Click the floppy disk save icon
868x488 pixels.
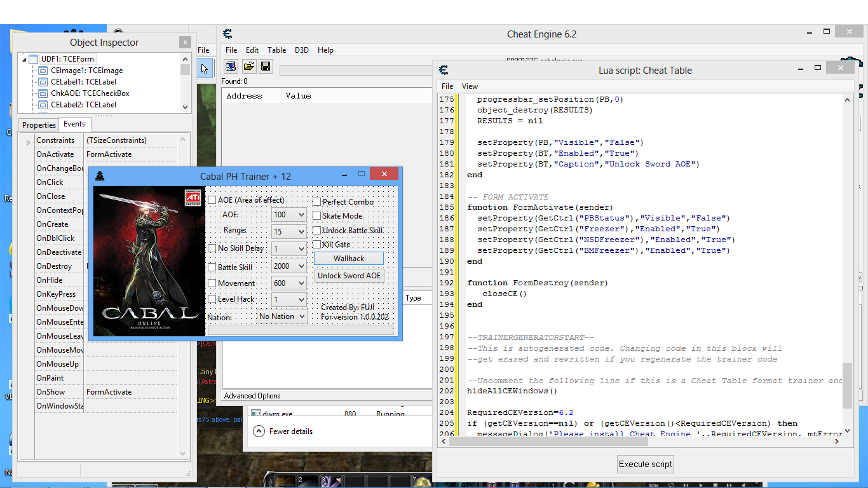click(x=266, y=66)
